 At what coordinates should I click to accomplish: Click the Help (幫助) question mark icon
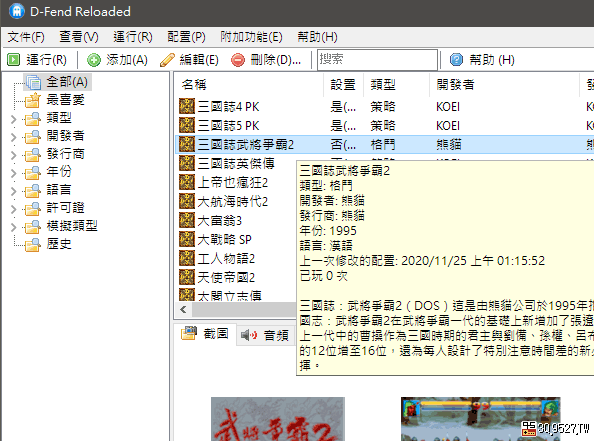(x=456, y=59)
